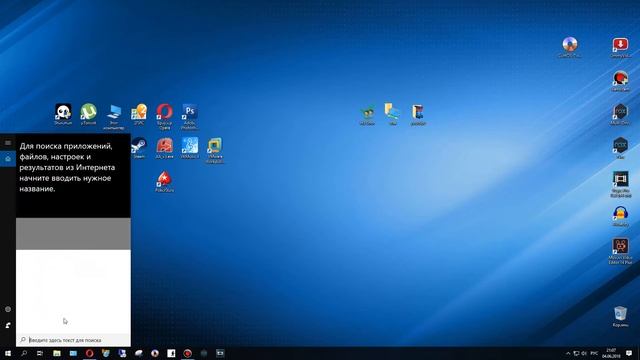Launch the Adobe Photoshop desktop shortcut
The image size is (640, 360).
coord(190,116)
